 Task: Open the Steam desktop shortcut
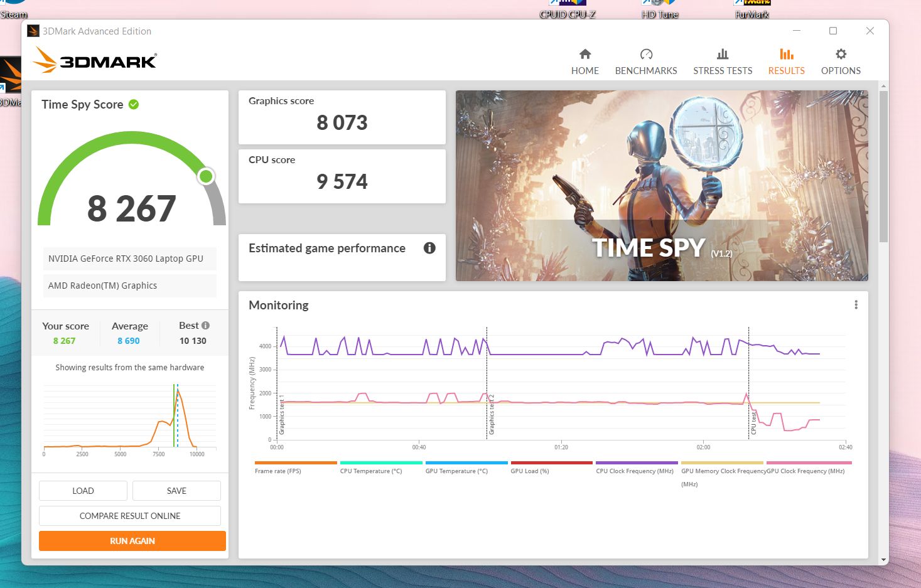click(x=14, y=9)
